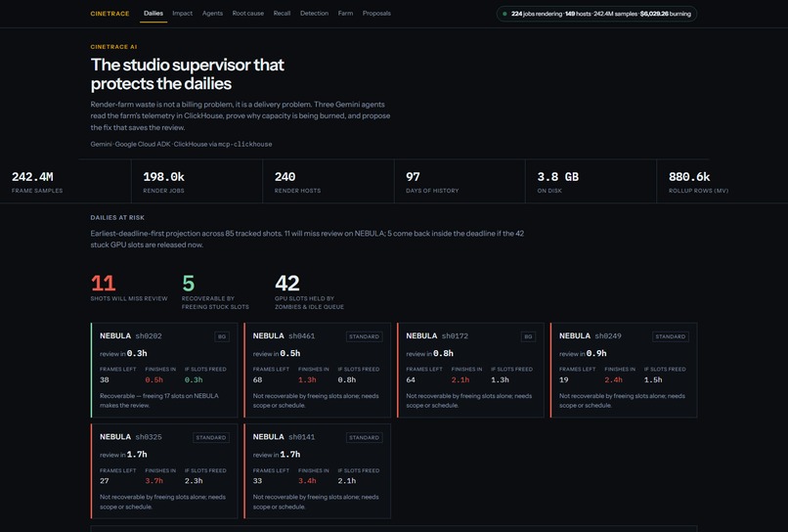This screenshot has height=532, width=788.
Task: Click the jobs rendering status pill
Action: [596, 14]
